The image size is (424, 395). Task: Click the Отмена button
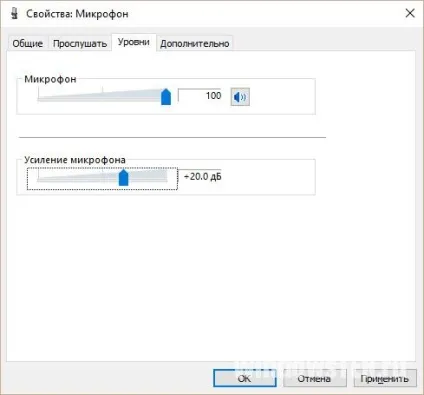click(x=314, y=378)
